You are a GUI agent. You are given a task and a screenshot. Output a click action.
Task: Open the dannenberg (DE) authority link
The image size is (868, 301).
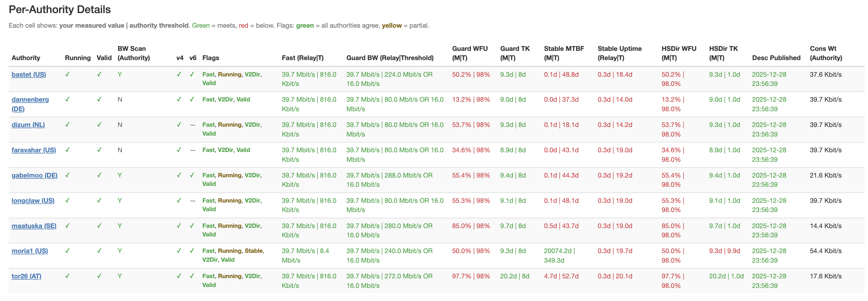[30, 100]
